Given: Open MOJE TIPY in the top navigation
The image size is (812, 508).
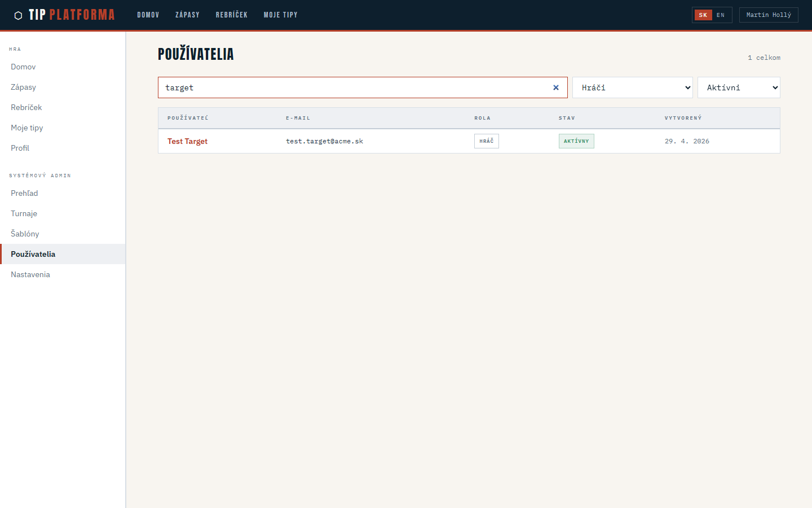Looking at the screenshot, I should [x=280, y=15].
